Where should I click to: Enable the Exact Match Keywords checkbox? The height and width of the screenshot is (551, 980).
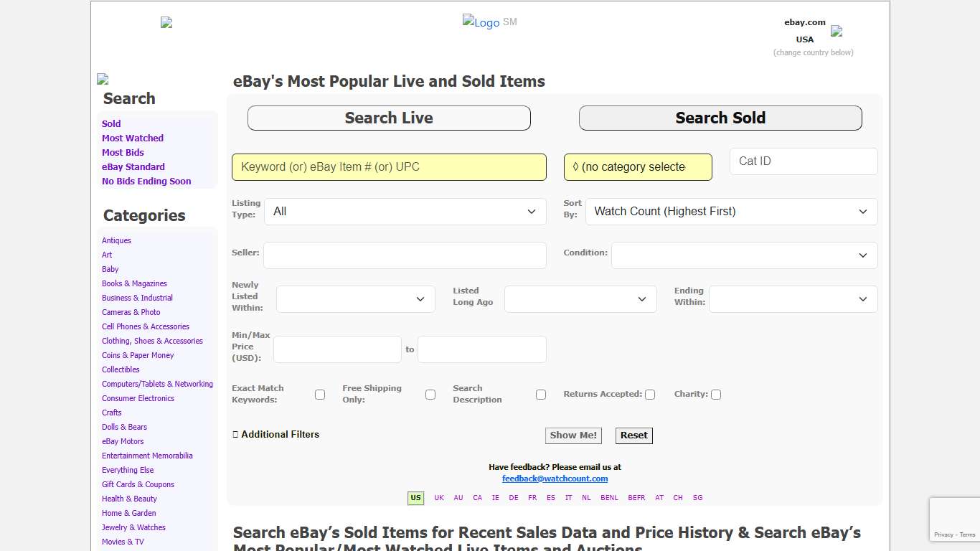click(x=320, y=394)
